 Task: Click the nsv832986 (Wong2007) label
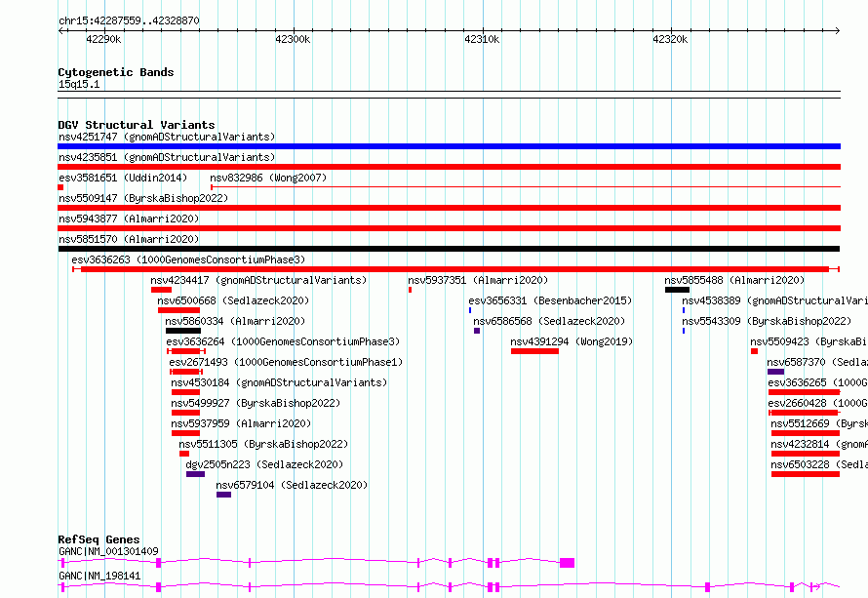[268, 178]
